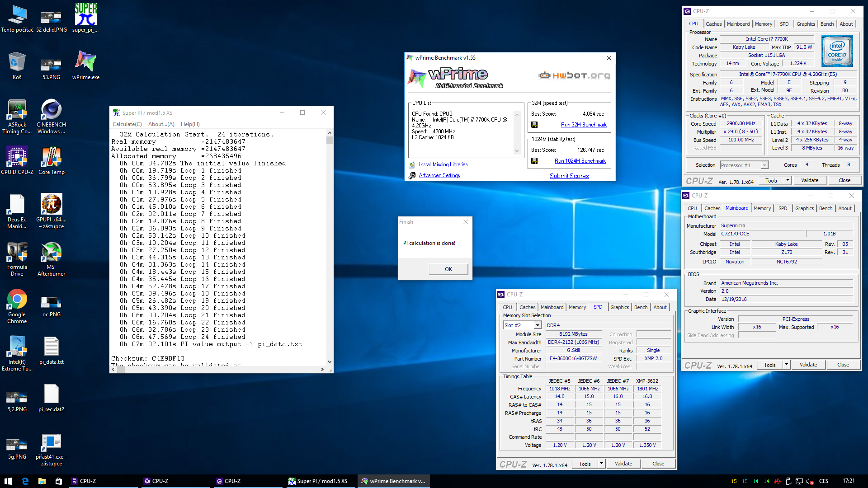This screenshot has width=868, height=488.
Task: Switch to Bench tab in top CPU-Z
Action: tap(827, 24)
